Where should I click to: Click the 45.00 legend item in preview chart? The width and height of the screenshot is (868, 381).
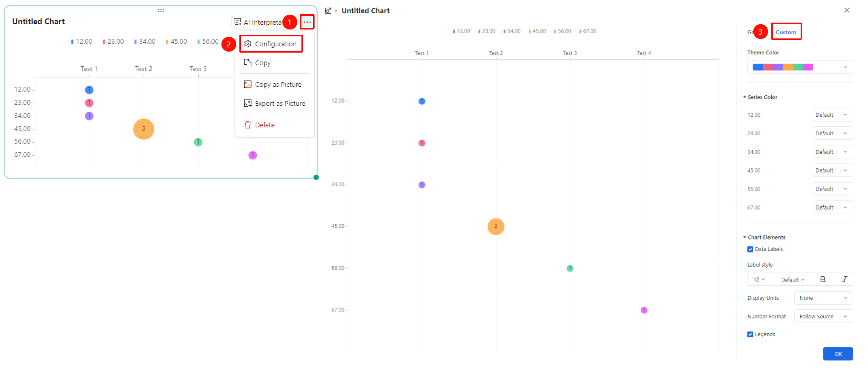537,31
